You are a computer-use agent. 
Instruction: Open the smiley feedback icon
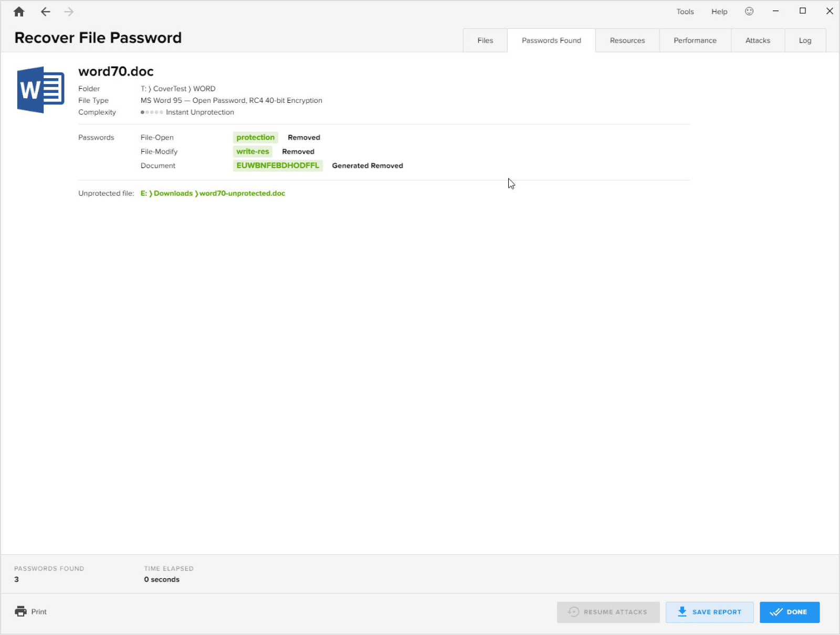coord(749,10)
